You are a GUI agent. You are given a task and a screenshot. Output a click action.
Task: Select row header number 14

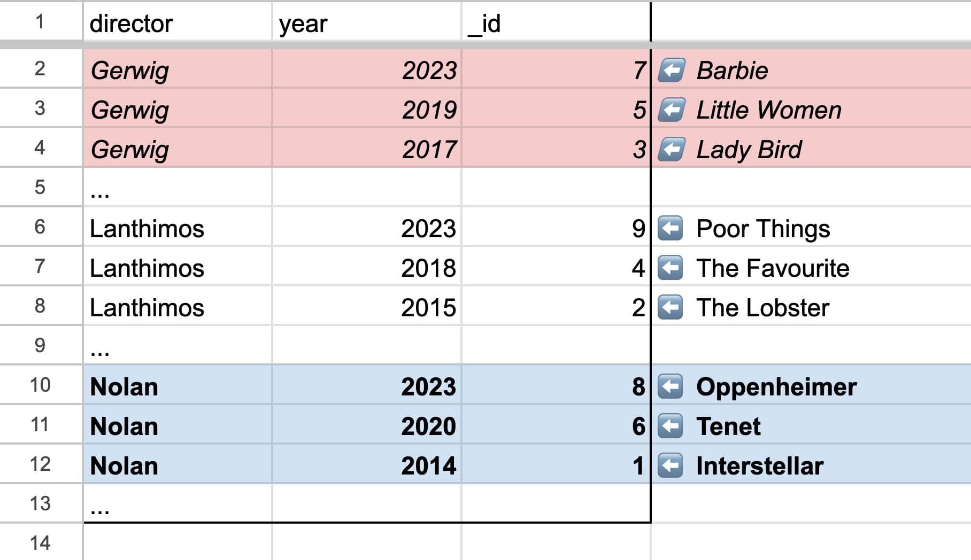(40, 543)
